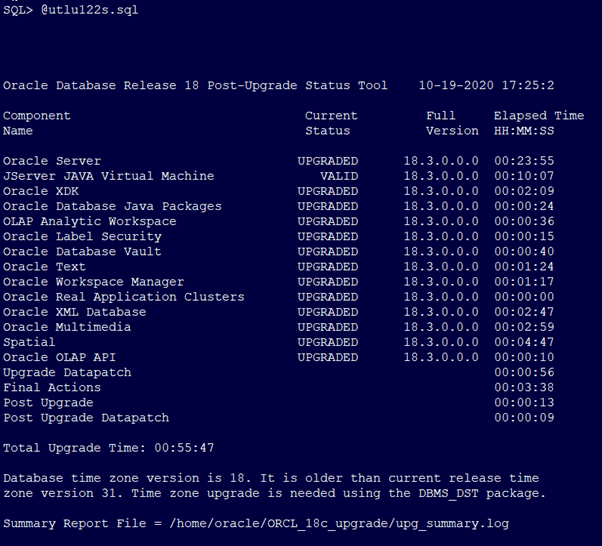
Task: Click 'Total Upgrade Time: 00:55:47' line
Action: [108, 448]
